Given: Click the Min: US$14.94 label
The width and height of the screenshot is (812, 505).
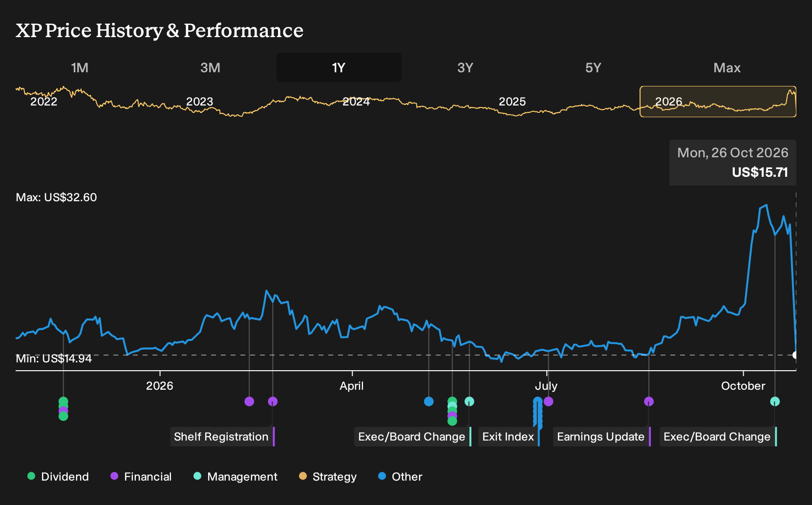Looking at the screenshot, I should click(x=54, y=358).
